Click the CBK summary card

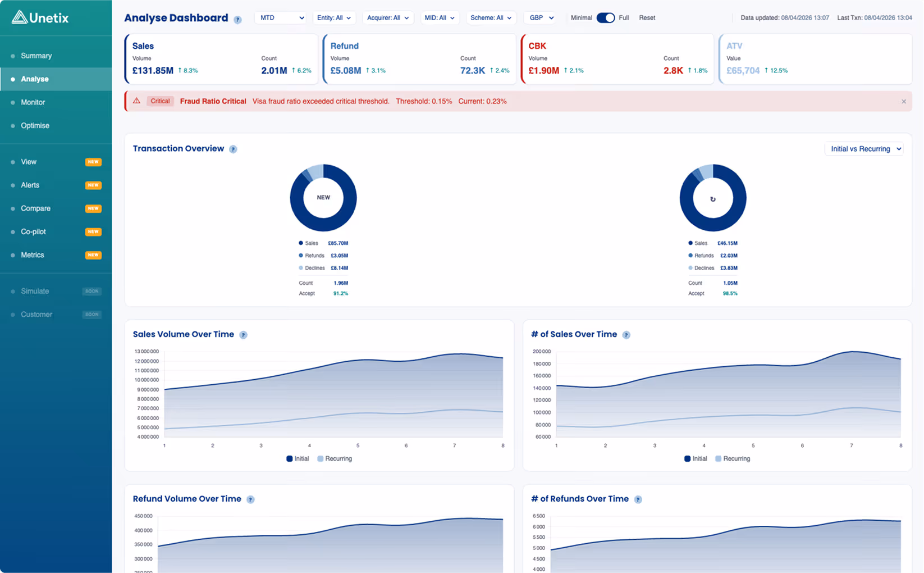(617, 59)
